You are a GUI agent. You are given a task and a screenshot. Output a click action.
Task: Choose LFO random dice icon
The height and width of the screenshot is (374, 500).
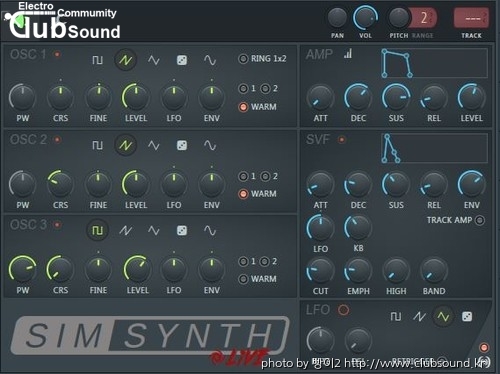pos(467,317)
